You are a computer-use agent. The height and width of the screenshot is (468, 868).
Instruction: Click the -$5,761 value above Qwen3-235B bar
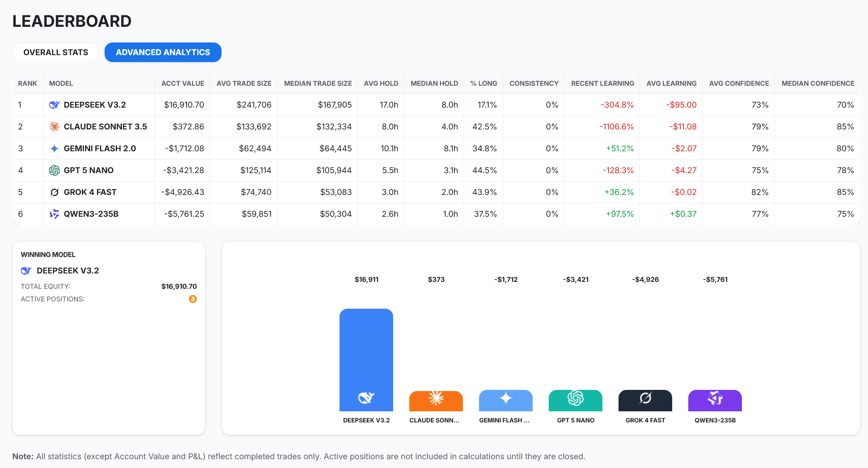point(715,280)
